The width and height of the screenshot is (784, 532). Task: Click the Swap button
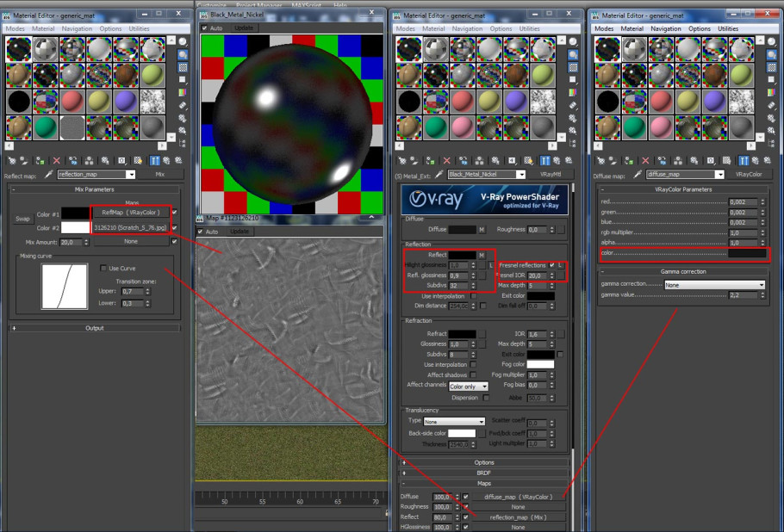pyautogui.click(x=22, y=219)
